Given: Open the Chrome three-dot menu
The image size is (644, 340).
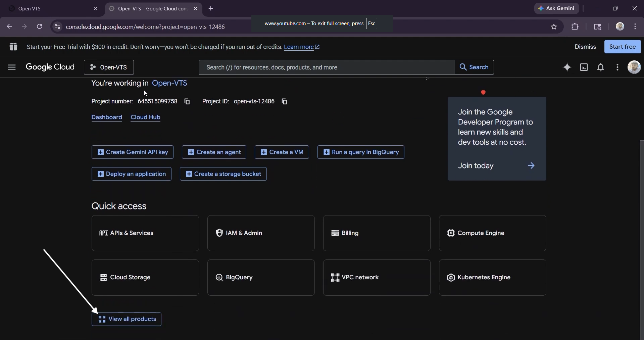Looking at the screenshot, I should tap(635, 27).
